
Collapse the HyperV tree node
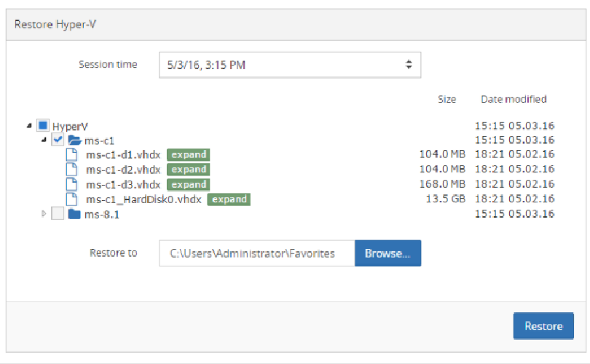pyautogui.click(x=29, y=126)
